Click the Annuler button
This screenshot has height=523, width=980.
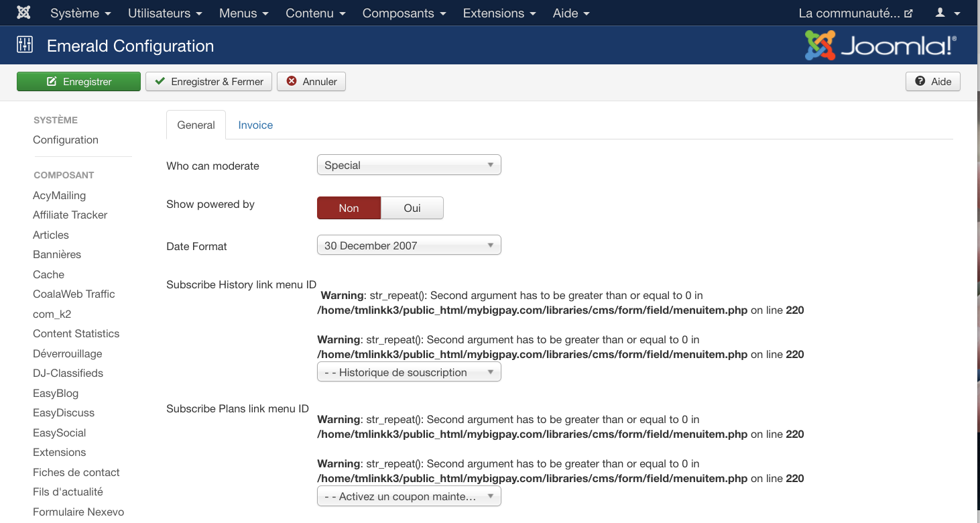(312, 82)
